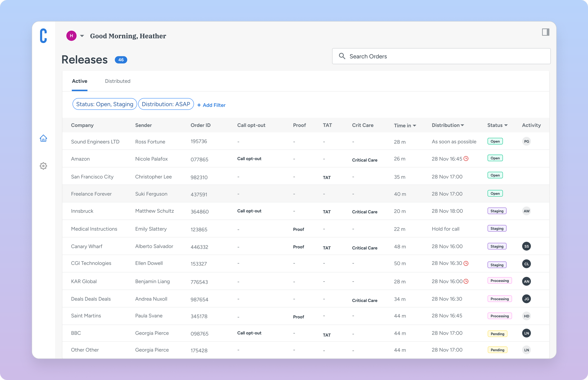Viewport: 588px width, 380px height.
Task: Open the settings gear in sidebar
Action: [x=43, y=166]
